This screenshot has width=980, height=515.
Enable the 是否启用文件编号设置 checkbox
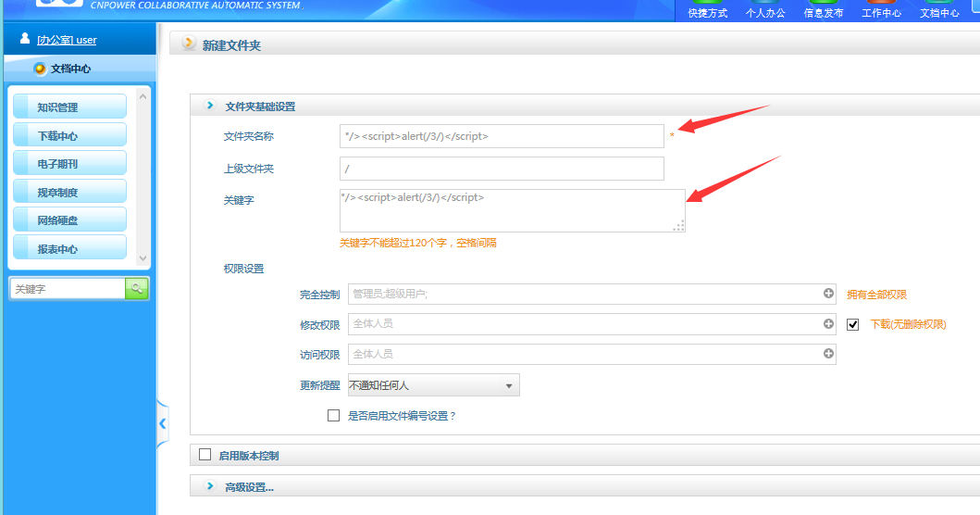(x=334, y=416)
